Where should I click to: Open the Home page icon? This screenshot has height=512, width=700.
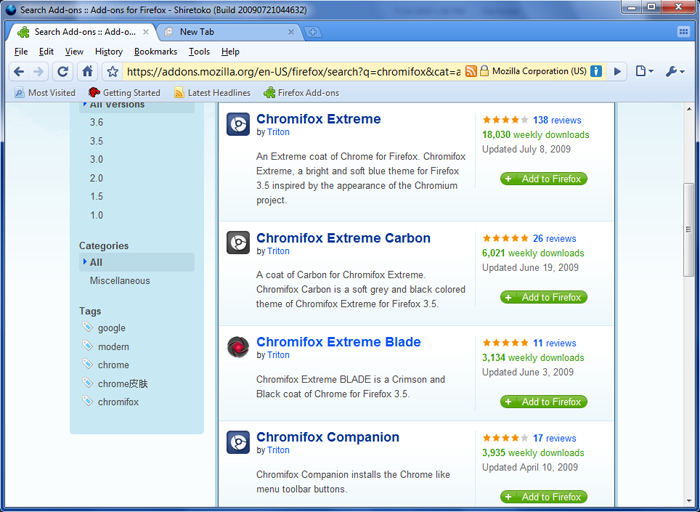coord(88,71)
